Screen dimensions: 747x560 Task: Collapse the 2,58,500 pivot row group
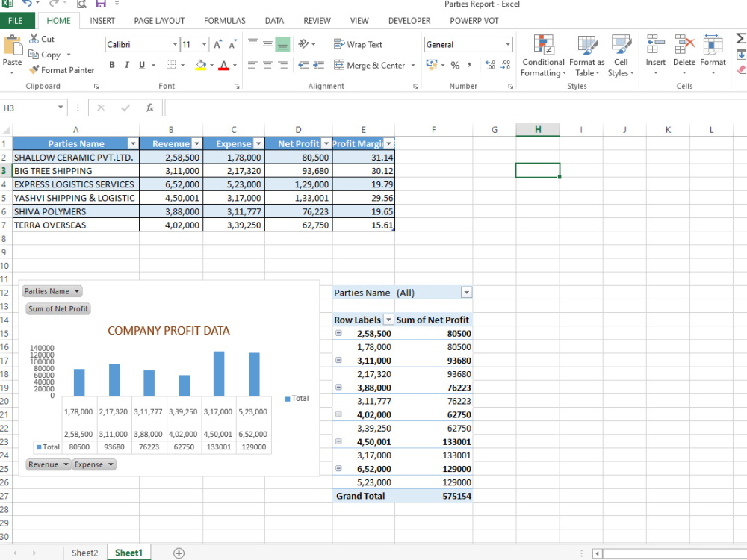(x=338, y=333)
